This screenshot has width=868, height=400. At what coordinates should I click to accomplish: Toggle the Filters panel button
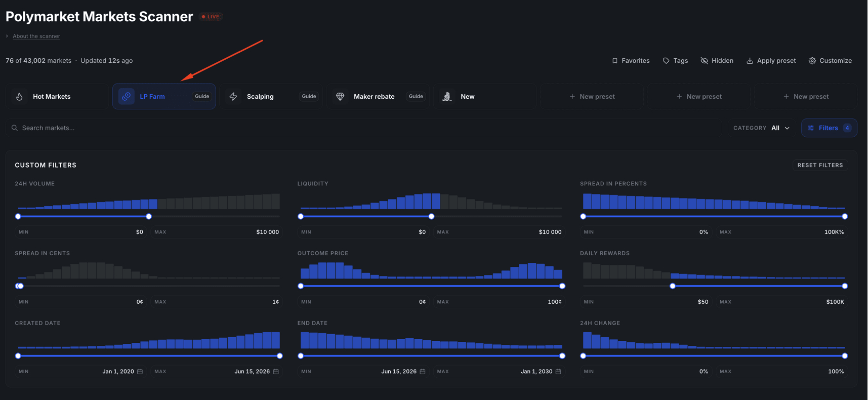(829, 128)
